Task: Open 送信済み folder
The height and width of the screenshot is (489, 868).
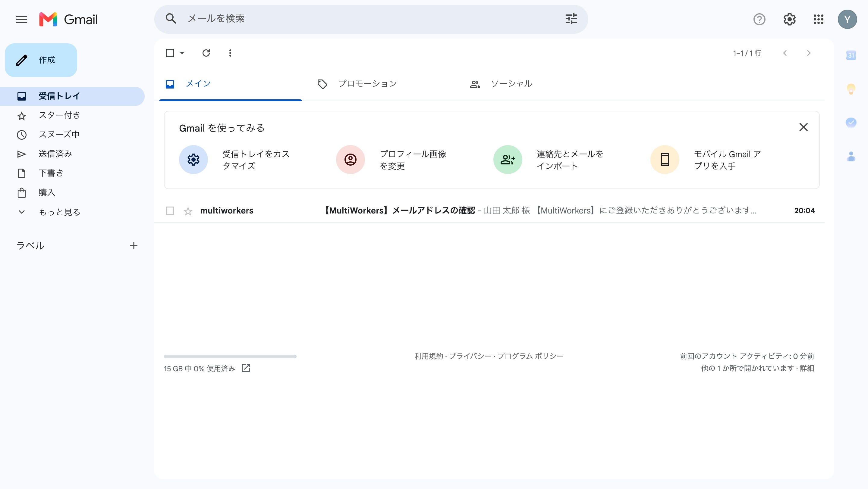Action: [72, 154]
